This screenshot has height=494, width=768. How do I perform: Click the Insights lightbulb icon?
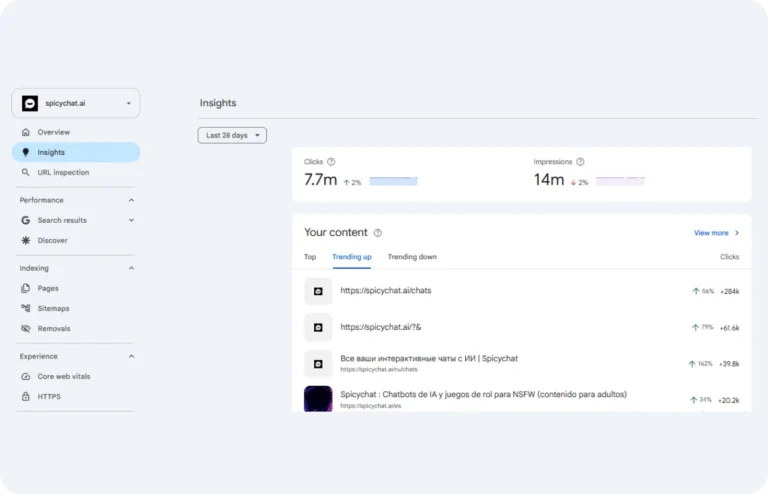point(25,152)
